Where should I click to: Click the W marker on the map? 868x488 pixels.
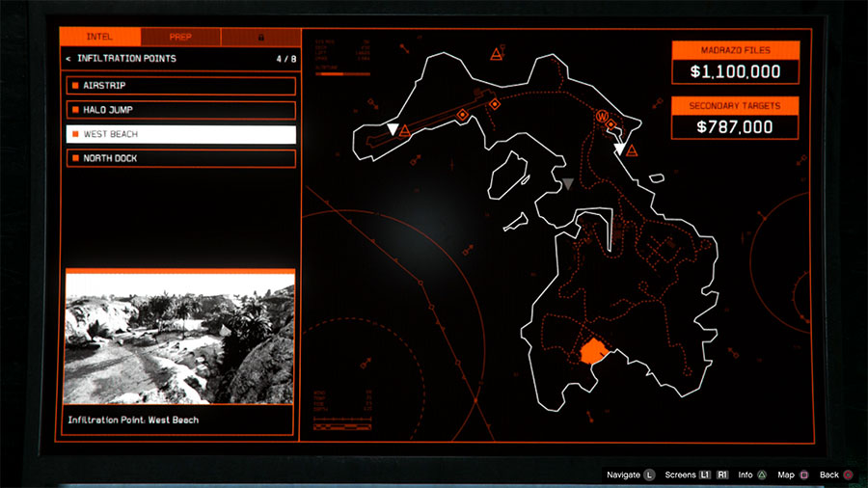click(604, 117)
